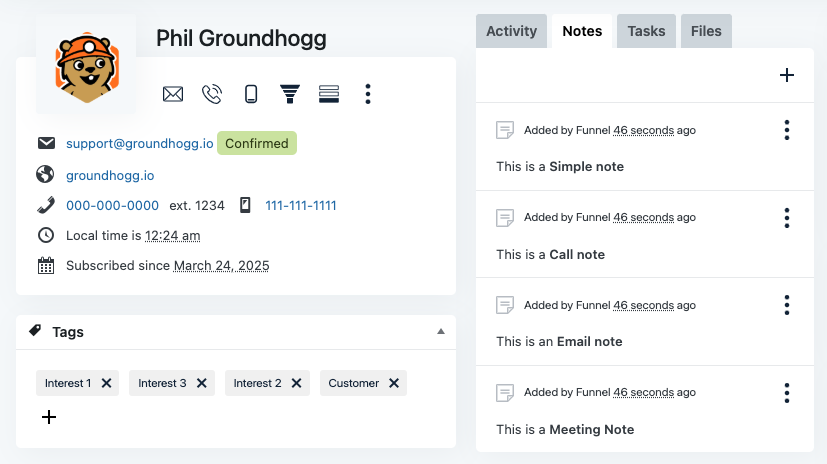Open the stacked bars broadcast icon
Viewport: 827px width, 464px height.
click(x=329, y=94)
